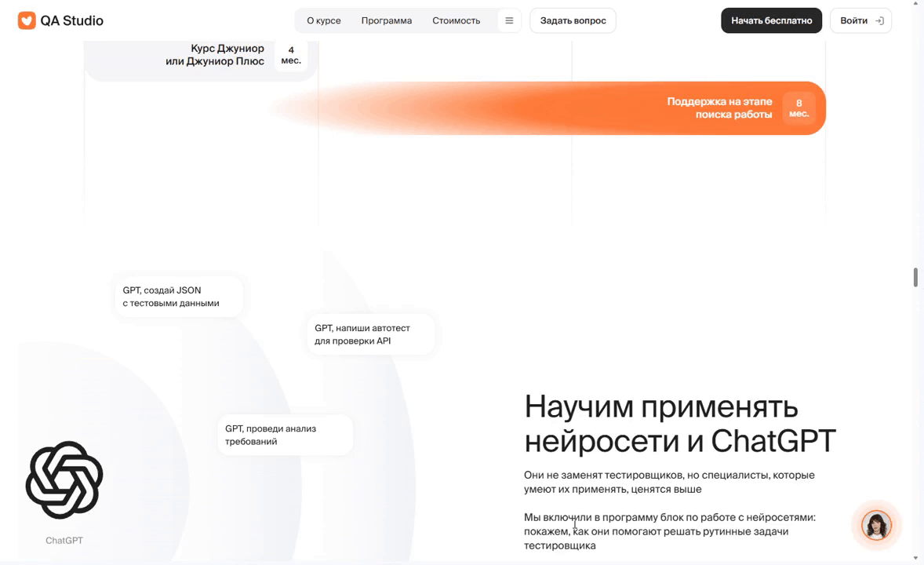
Task: Open the support chat avatar widget
Action: click(x=876, y=525)
